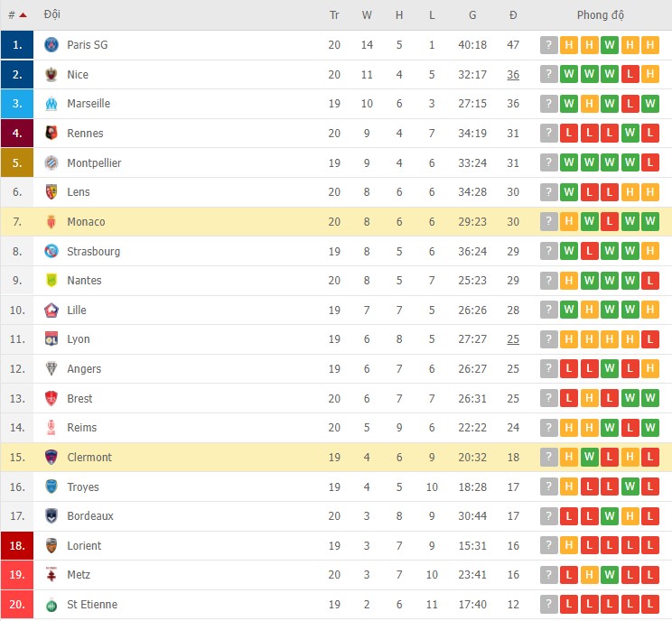
Task: Click the Lille club crest
Action: (51, 310)
